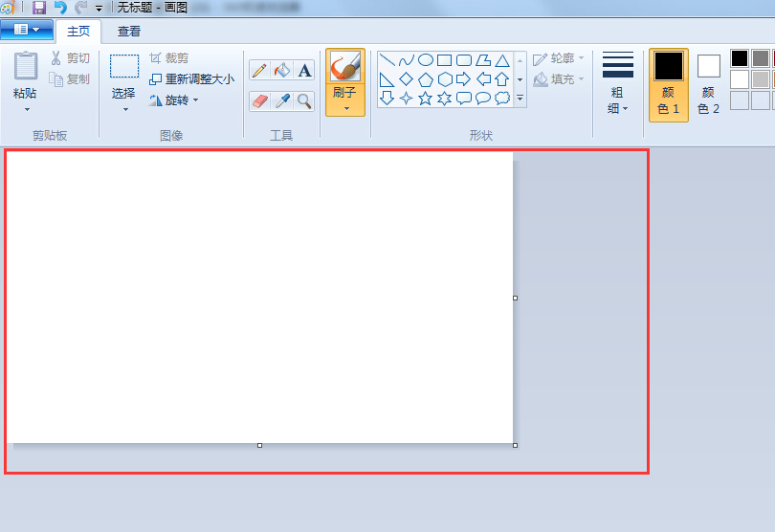The width and height of the screenshot is (775, 532).
Task: Open the Paint file menu button
Action: coord(27,30)
